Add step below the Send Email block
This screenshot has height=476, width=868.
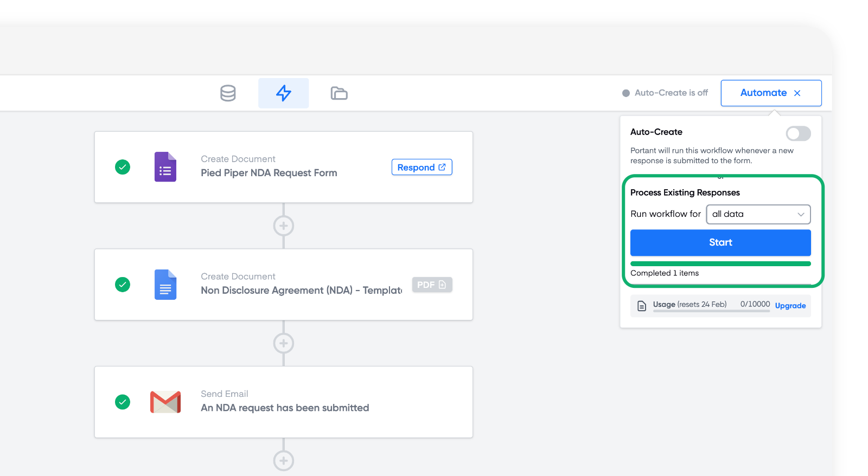283,461
